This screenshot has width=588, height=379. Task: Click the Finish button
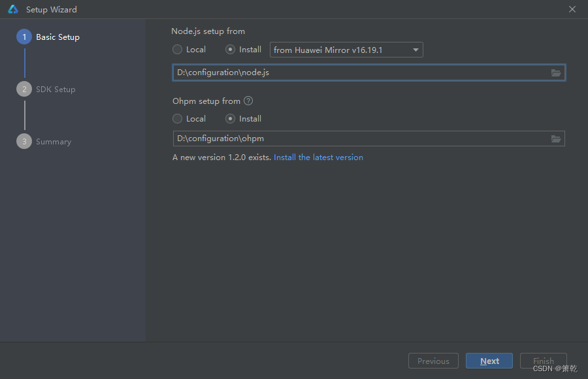(544, 361)
